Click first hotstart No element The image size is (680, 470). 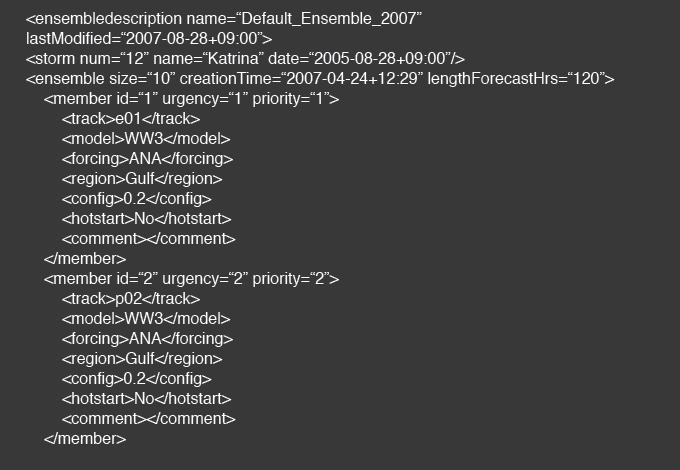[x=147, y=219]
